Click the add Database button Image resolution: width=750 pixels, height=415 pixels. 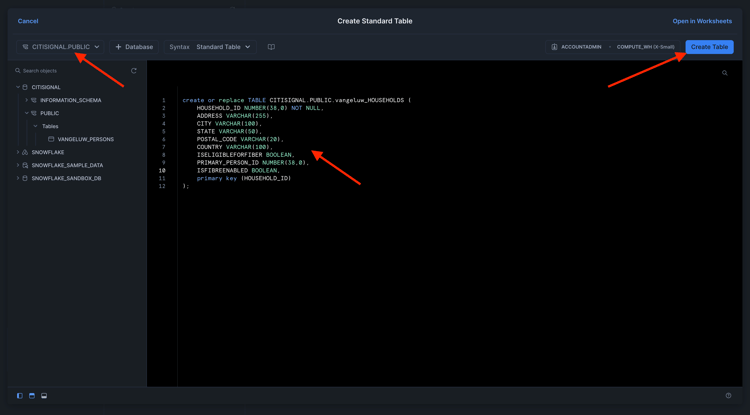(x=134, y=47)
